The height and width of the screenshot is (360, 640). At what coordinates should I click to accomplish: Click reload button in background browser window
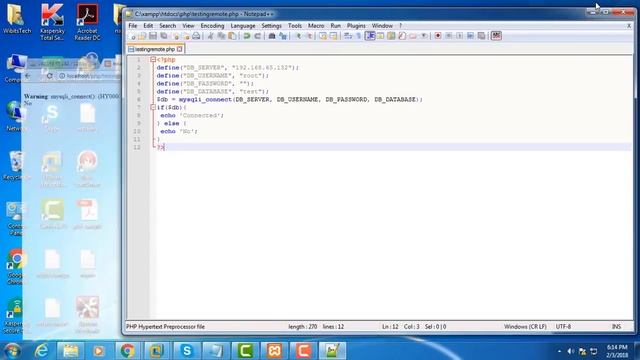pos(49,76)
